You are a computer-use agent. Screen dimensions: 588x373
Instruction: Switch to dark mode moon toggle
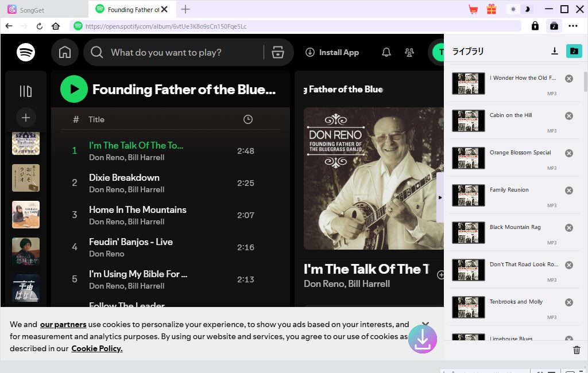click(528, 9)
